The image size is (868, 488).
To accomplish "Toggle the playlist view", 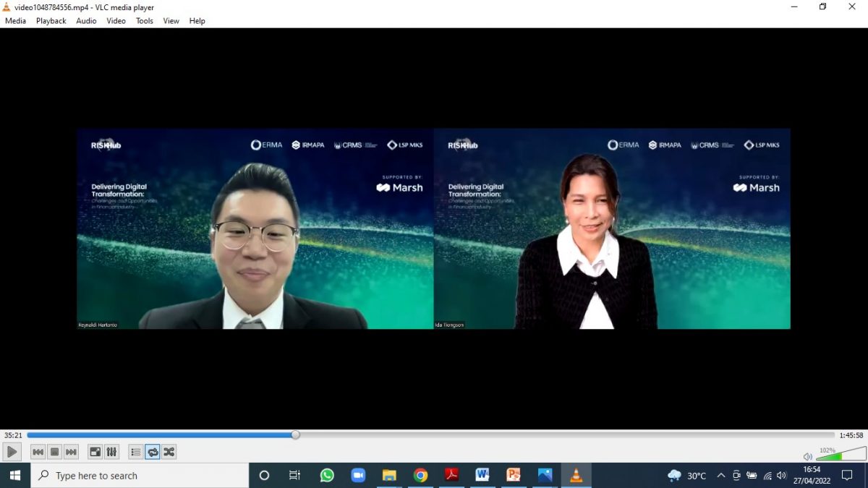I will pos(135,452).
